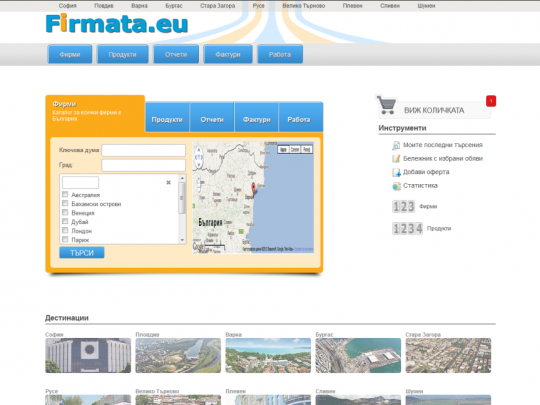Screen dimensions: 540x405
Task: Click the add offer plus icon
Action: coord(396,172)
